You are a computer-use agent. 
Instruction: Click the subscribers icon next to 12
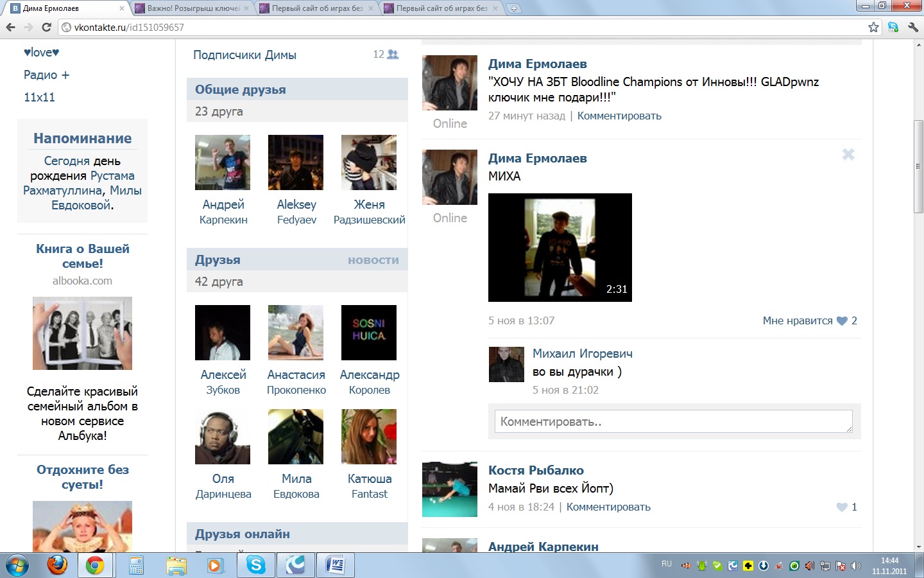tap(393, 55)
